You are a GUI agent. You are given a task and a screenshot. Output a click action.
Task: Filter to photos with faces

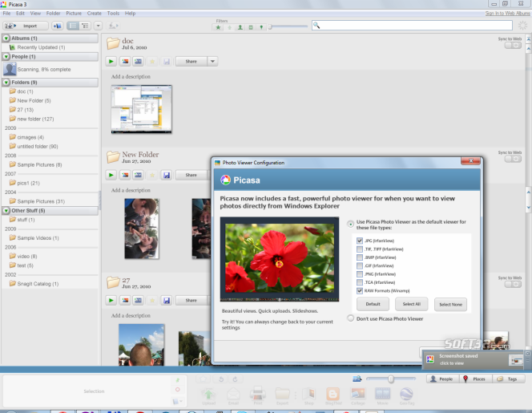tap(240, 27)
